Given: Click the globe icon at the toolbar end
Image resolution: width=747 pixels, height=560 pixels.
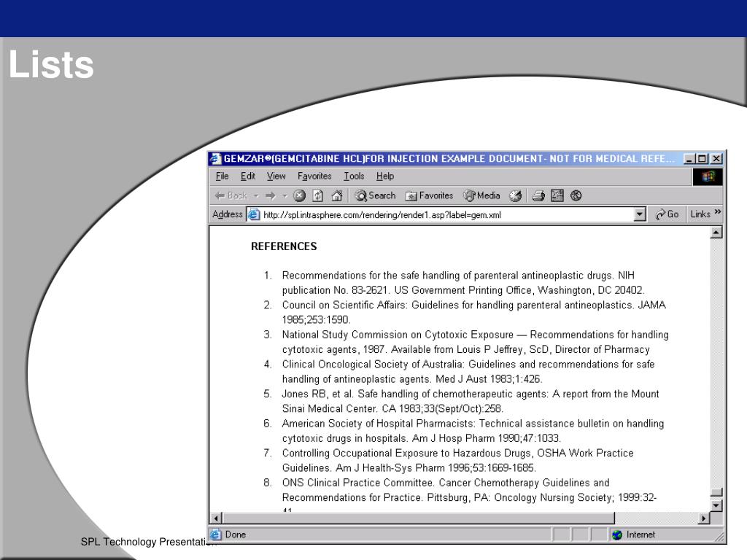Looking at the screenshot, I should (576, 195).
